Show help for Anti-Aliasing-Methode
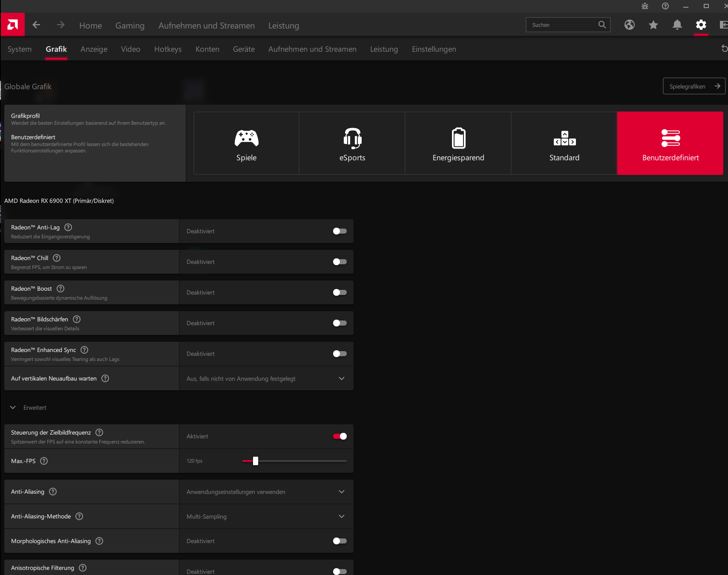Viewport: 728px width, 575px height. tap(79, 516)
